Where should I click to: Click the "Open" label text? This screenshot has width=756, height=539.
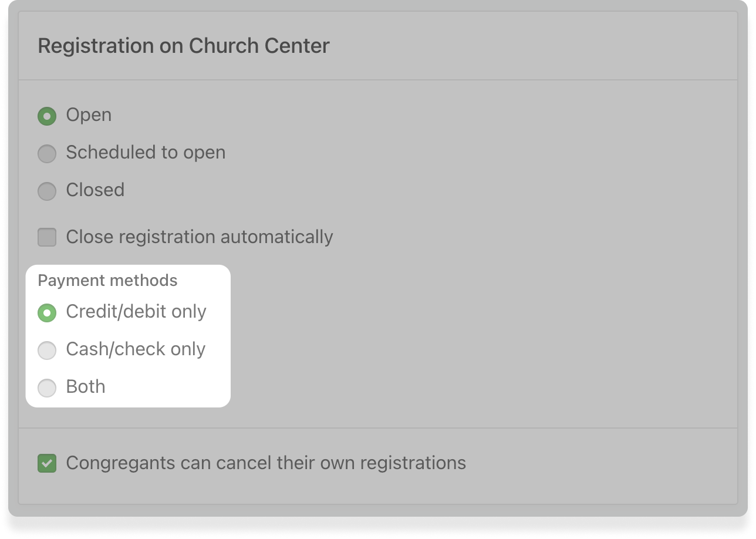(x=89, y=115)
